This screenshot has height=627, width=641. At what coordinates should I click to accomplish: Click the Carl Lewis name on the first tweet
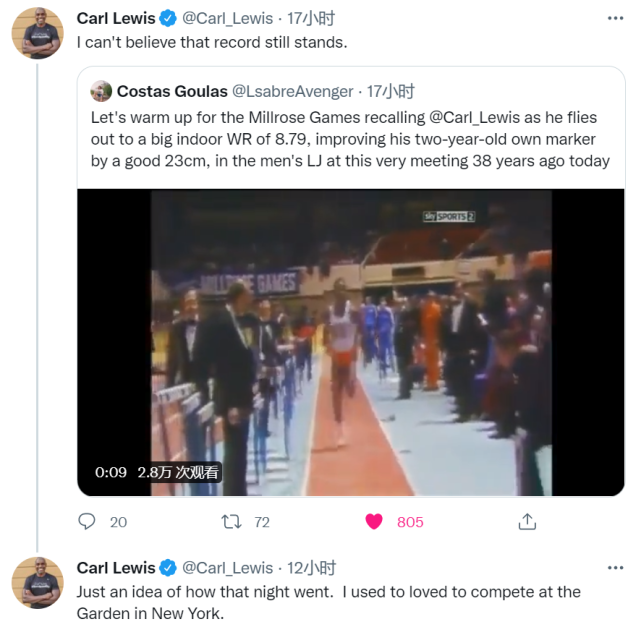tap(116, 18)
